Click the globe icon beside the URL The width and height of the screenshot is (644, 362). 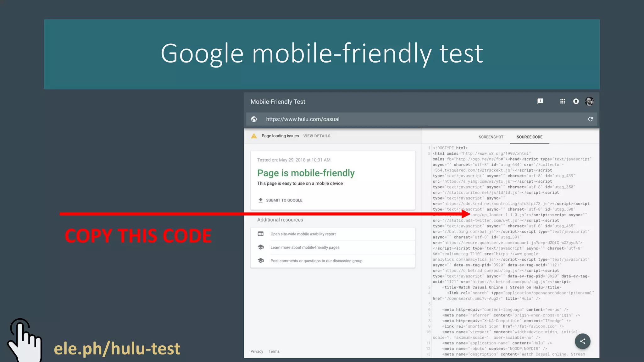tap(254, 119)
